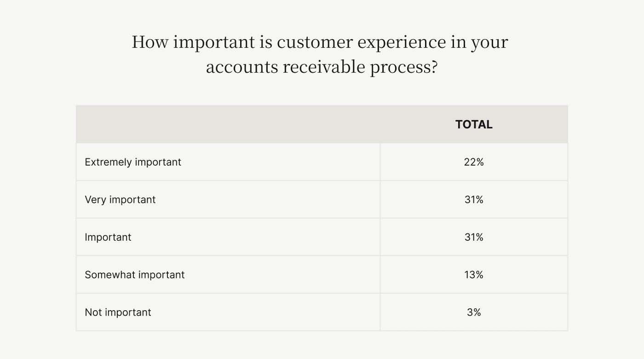Click the word "process?" ending the heading
The width and height of the screenshot is (644, 359).
[403, 68]
